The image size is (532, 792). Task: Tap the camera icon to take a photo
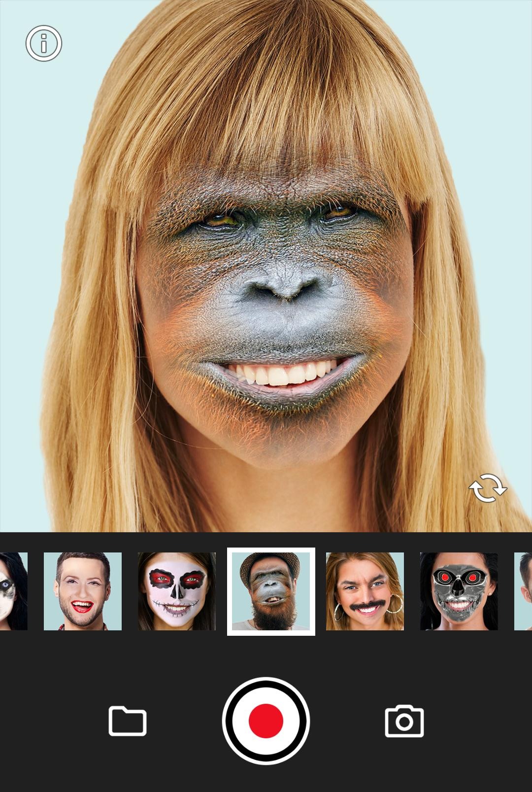click(x=404, y=721)
